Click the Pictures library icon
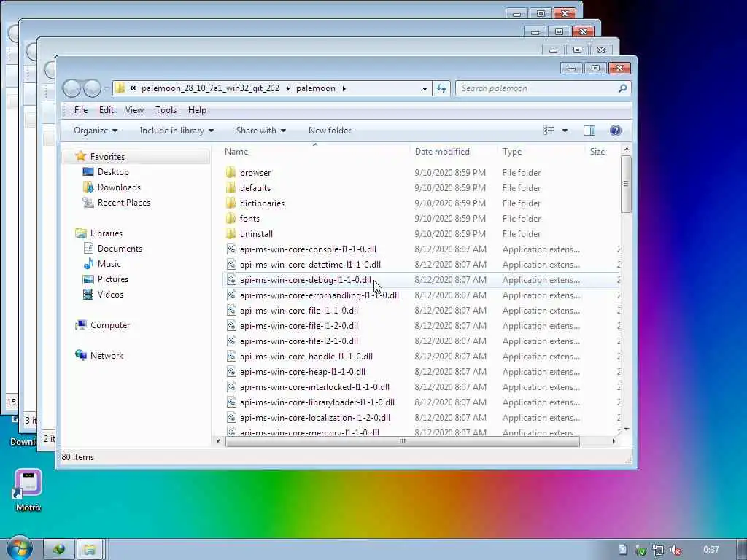This screenshot has width=747, height=560. 88,279
